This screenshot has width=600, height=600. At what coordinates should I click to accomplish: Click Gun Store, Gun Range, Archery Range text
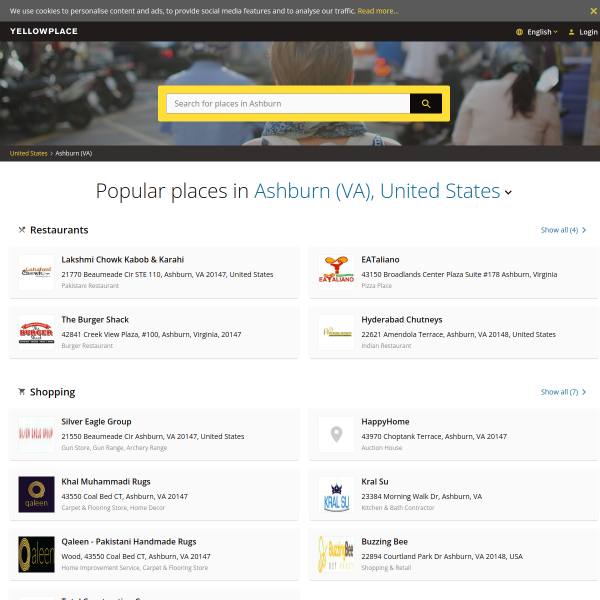pyautogui.click(x=114, y=447)
